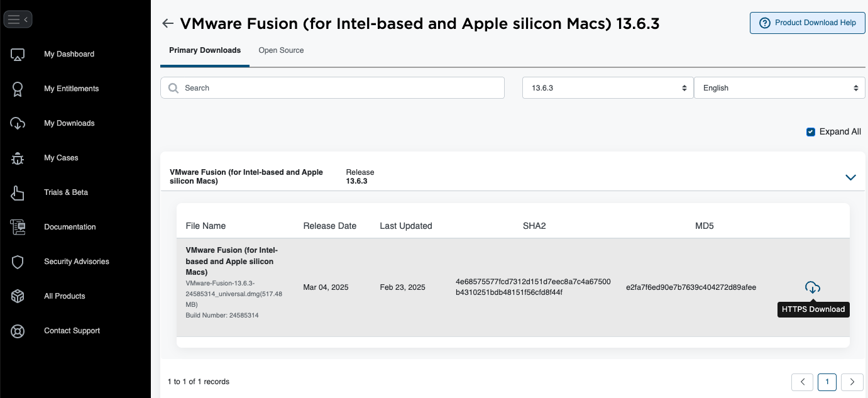Go to My Downloads in sidebar

[69, 123]
